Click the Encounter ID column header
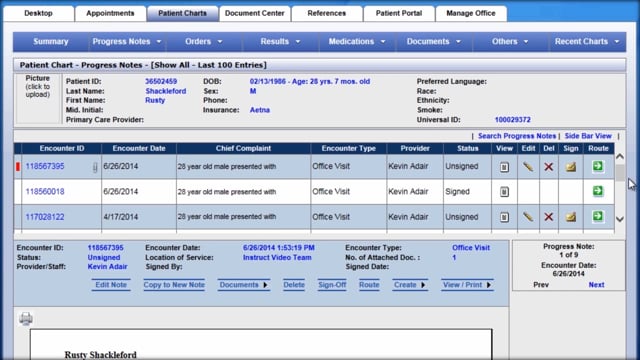 tap(62, 148)
